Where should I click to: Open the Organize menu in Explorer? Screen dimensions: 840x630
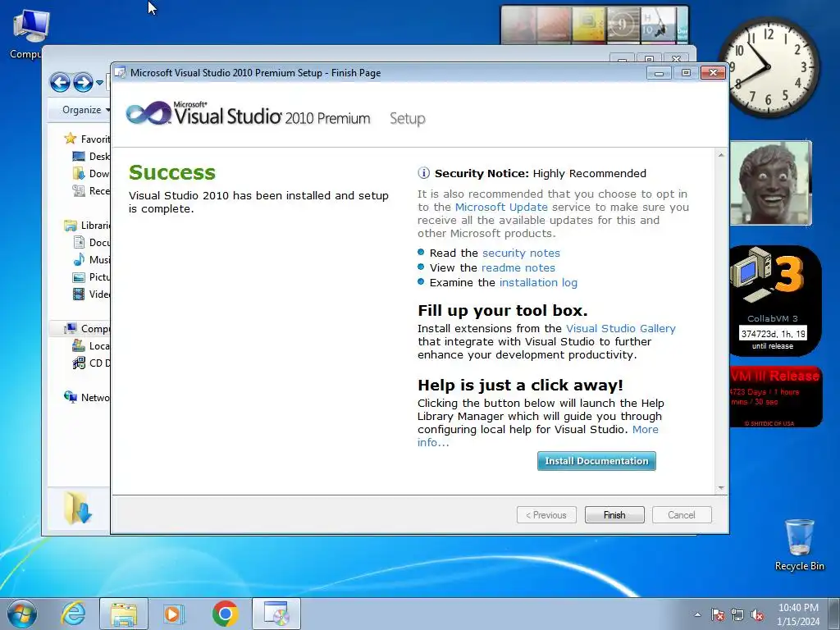[85, 110]
